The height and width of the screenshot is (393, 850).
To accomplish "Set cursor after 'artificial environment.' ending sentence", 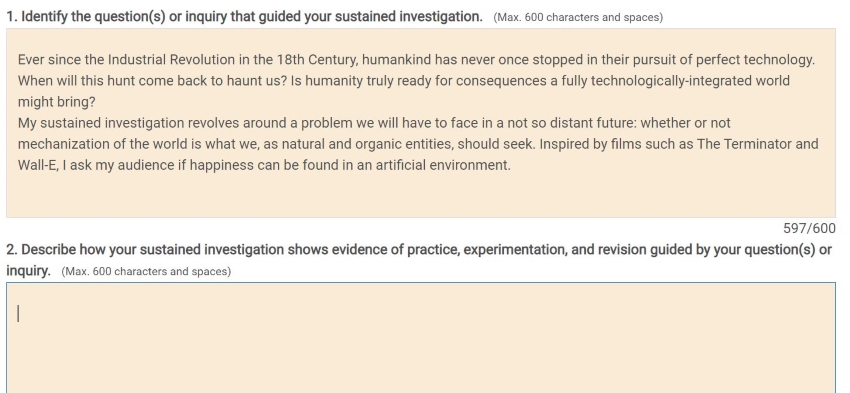I will point(511,165).
